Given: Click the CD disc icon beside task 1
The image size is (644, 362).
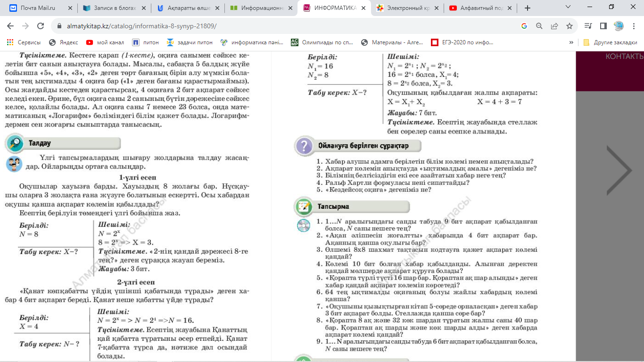Looking at the screenshot, I should click(303, 226).
